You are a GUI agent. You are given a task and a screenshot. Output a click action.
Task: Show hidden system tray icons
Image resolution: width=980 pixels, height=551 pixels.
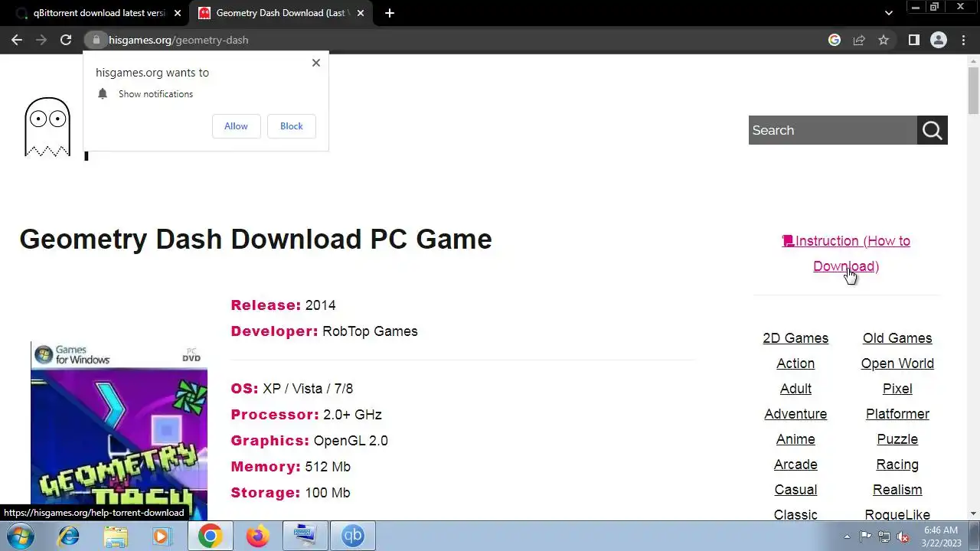(847, 536)
